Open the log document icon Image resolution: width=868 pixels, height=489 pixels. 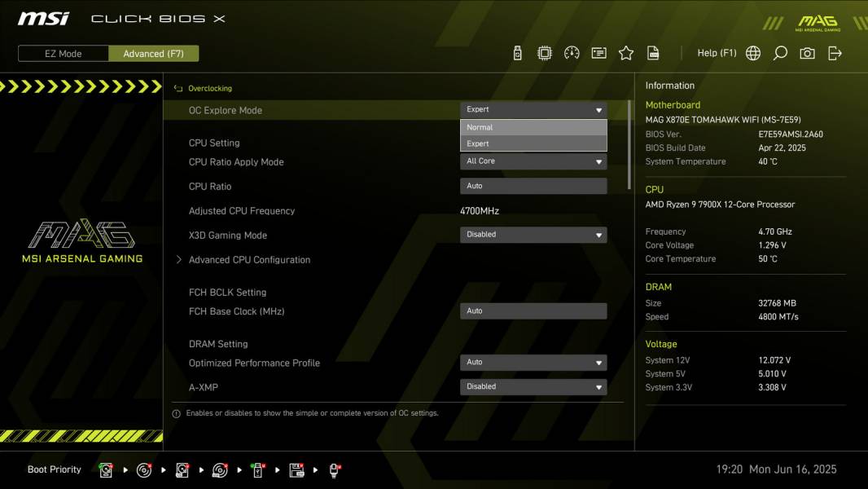653,53
